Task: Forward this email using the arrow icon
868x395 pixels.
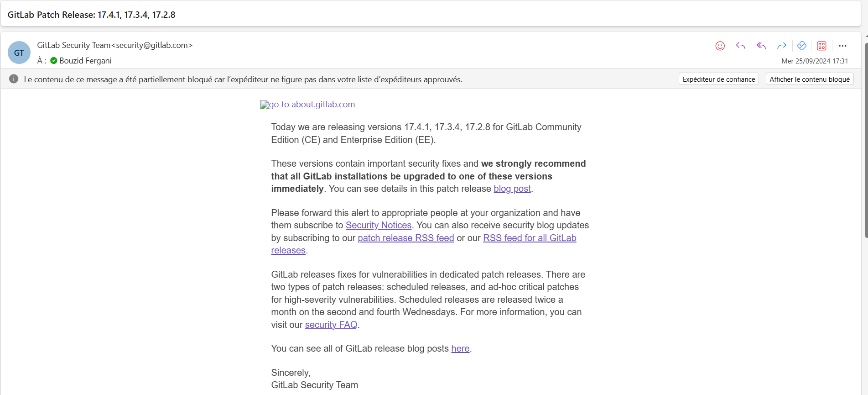Action: point(781,46)
